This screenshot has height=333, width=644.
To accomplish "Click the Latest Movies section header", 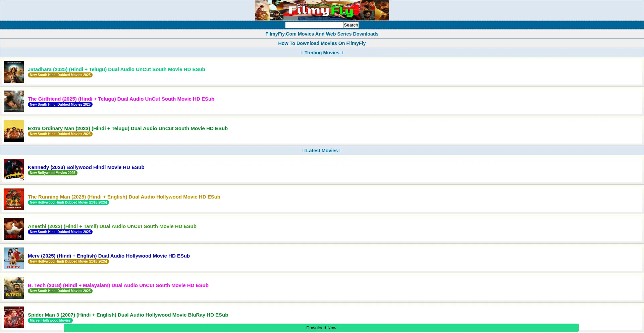I will (322, 151).
